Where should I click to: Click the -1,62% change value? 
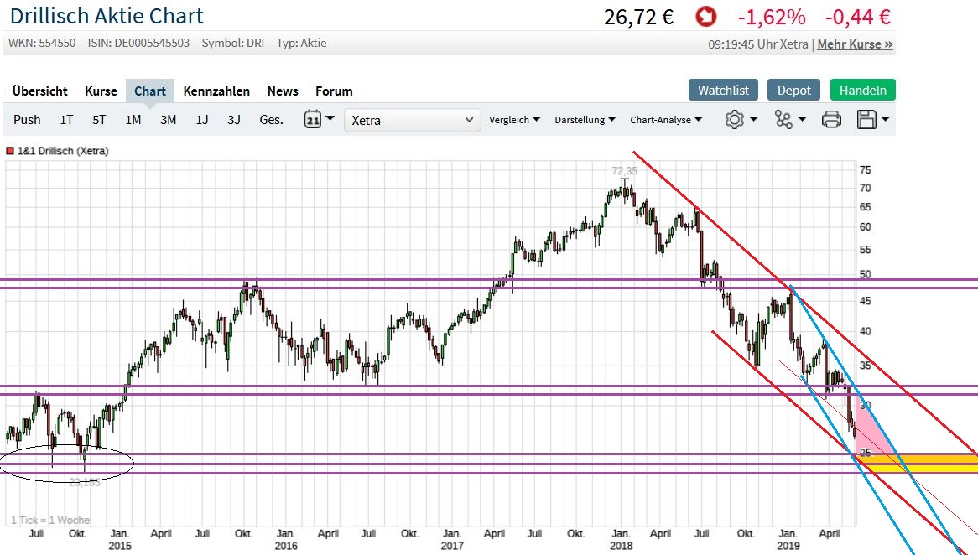click(772, 17)
